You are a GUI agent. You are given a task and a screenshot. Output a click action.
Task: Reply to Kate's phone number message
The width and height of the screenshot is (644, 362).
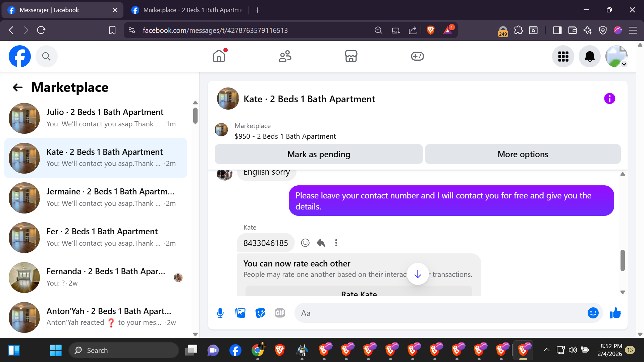click(x=321, y=243)
